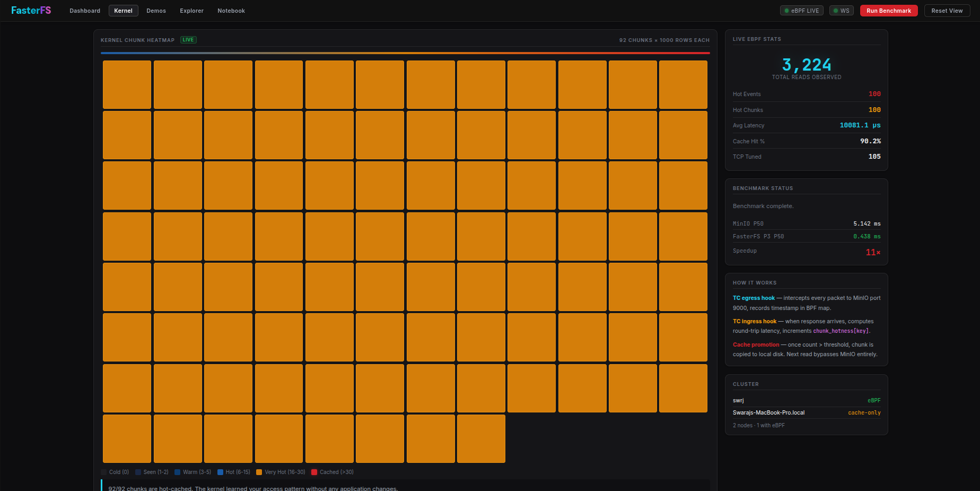Go to the Demos tab
980x491 pixels.
point(156,11)
